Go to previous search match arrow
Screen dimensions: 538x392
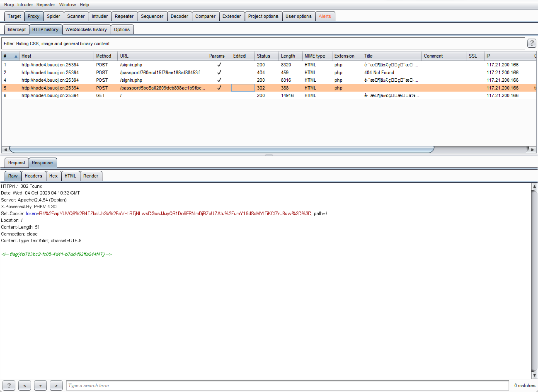pyautogui.click(x=25, y=386)
